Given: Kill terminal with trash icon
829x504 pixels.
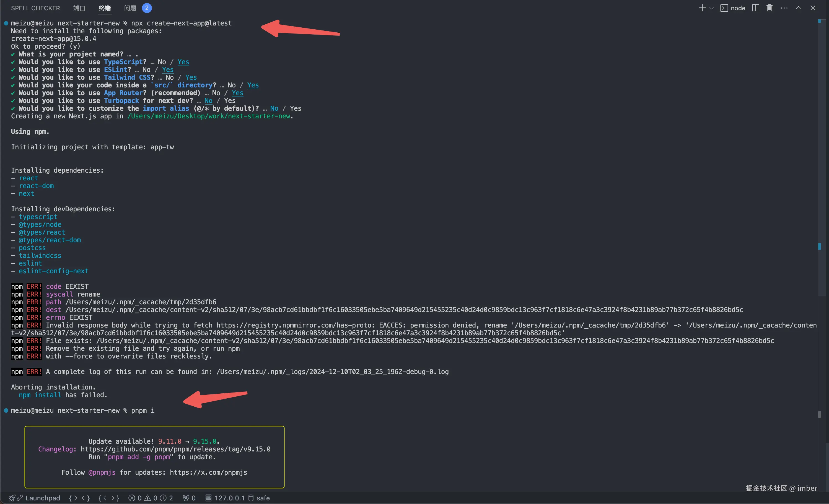Looking at the screenshot, I should point(770,8).
